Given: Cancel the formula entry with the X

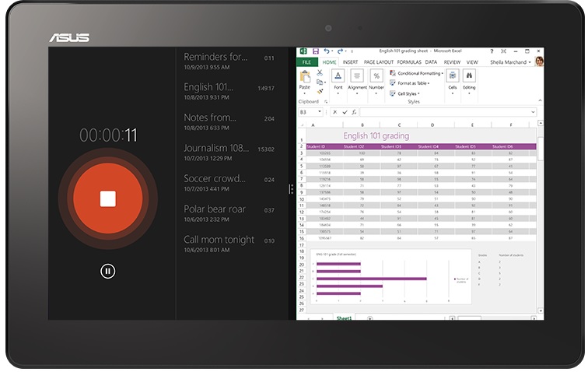Looking at the screenshot, I should pos(335,112).
